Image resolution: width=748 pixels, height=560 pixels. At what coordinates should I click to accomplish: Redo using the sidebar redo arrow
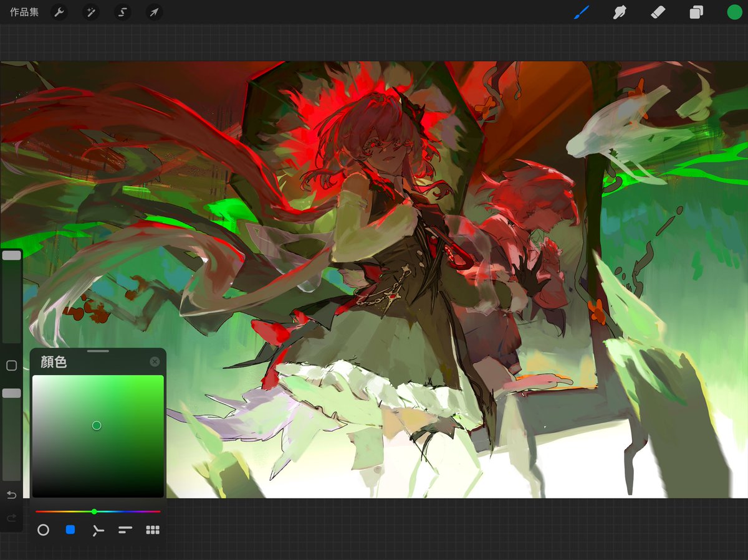pos(11,518)
